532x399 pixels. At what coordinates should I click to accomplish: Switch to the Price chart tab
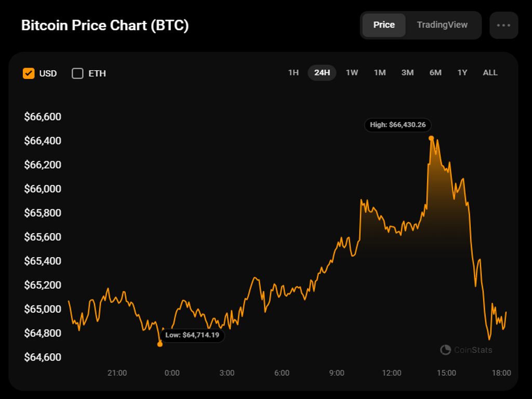384,25
